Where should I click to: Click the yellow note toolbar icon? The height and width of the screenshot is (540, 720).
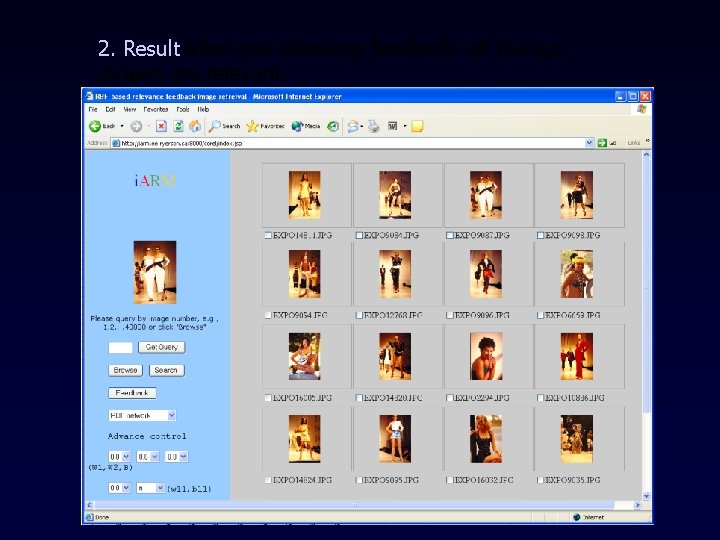point(417,126)
